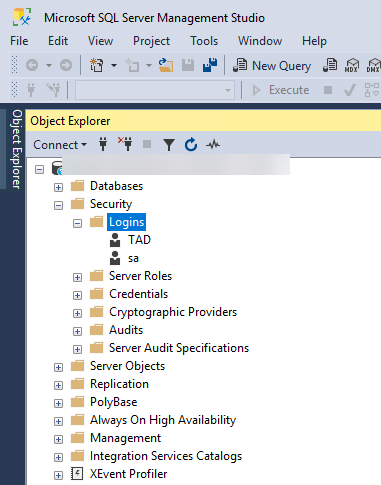Select the TAD login
The image size is (381, 485).
[x=139, y=240]
